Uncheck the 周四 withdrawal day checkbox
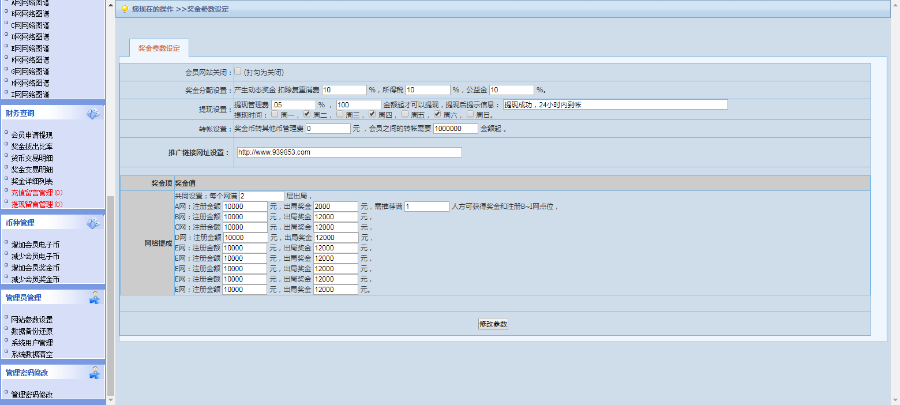This screenshot has height=405, width=900. 373,114
